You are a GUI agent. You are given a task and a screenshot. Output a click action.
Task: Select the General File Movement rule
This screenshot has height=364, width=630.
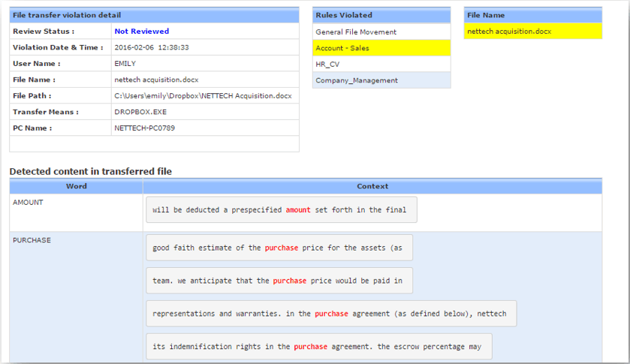355,32
